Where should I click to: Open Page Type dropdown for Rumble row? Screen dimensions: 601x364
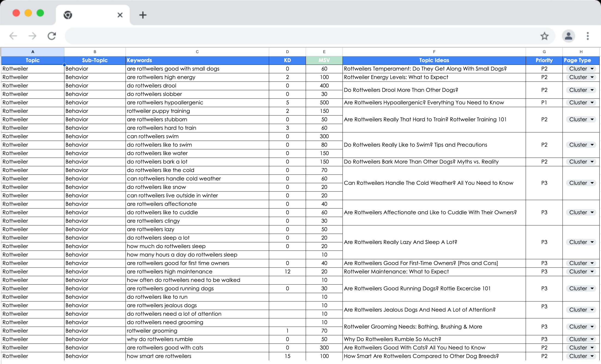pos(582,339)
